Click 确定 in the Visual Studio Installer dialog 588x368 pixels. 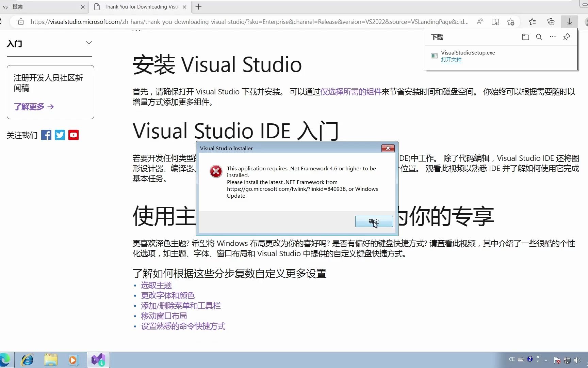[x=374, y=221]
